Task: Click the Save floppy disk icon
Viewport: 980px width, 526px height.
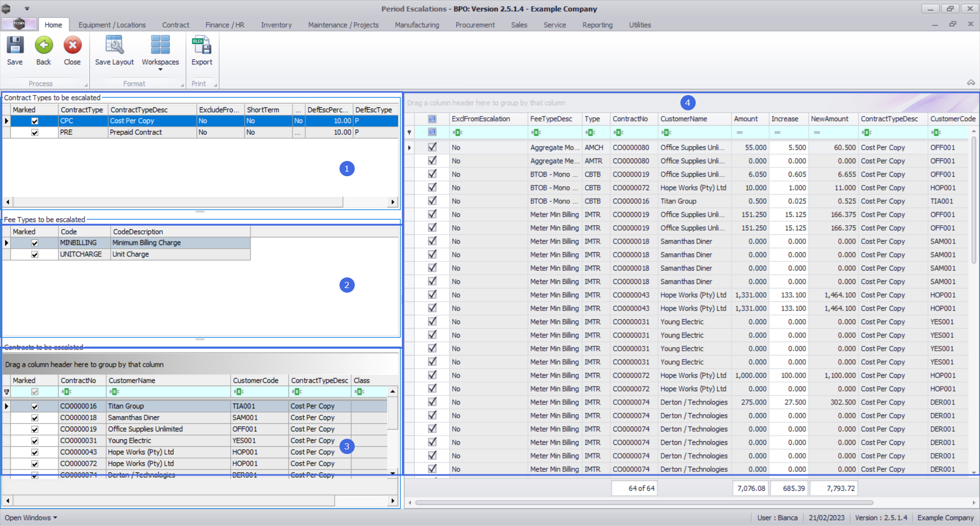Action: 15,46
